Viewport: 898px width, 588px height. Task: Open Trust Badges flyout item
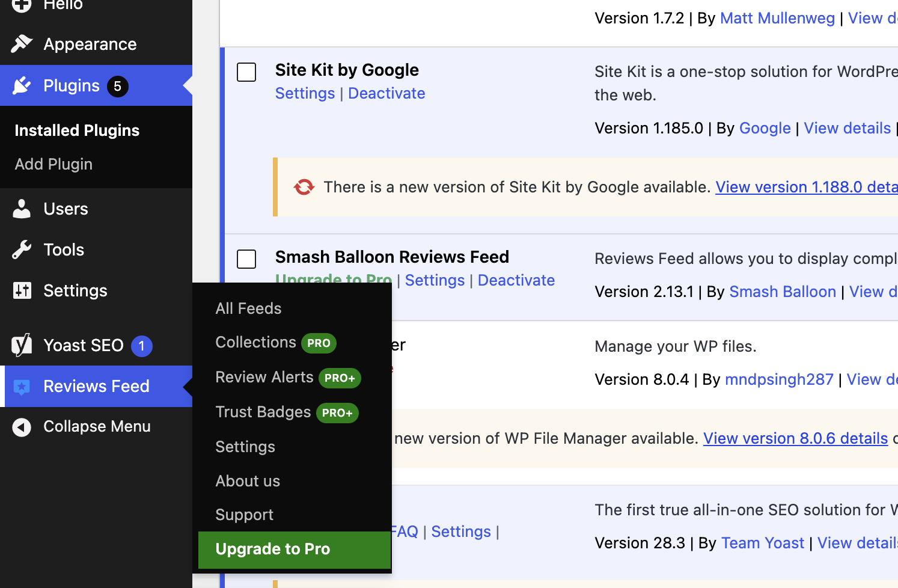tap(263, 412)
